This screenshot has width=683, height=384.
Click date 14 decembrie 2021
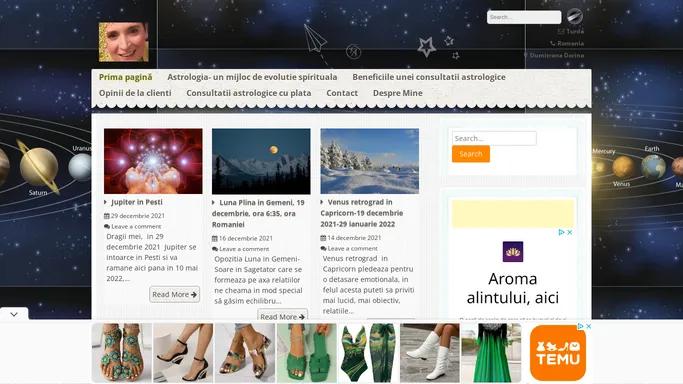click(x=354, y=238)
